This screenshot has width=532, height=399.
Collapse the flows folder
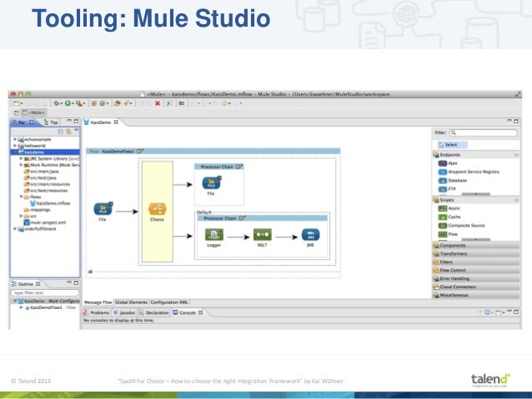(21, 197)
